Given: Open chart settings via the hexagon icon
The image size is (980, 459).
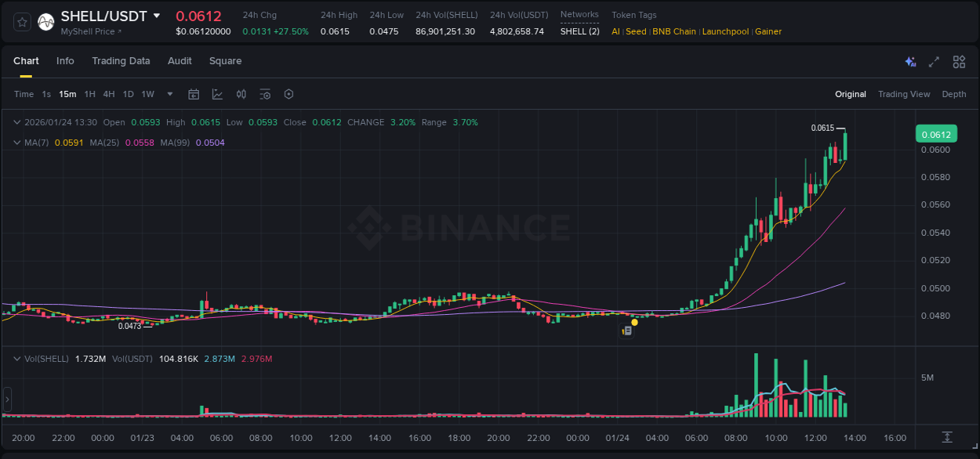Looking at the screenshot, I should click(x=289, y=94).
